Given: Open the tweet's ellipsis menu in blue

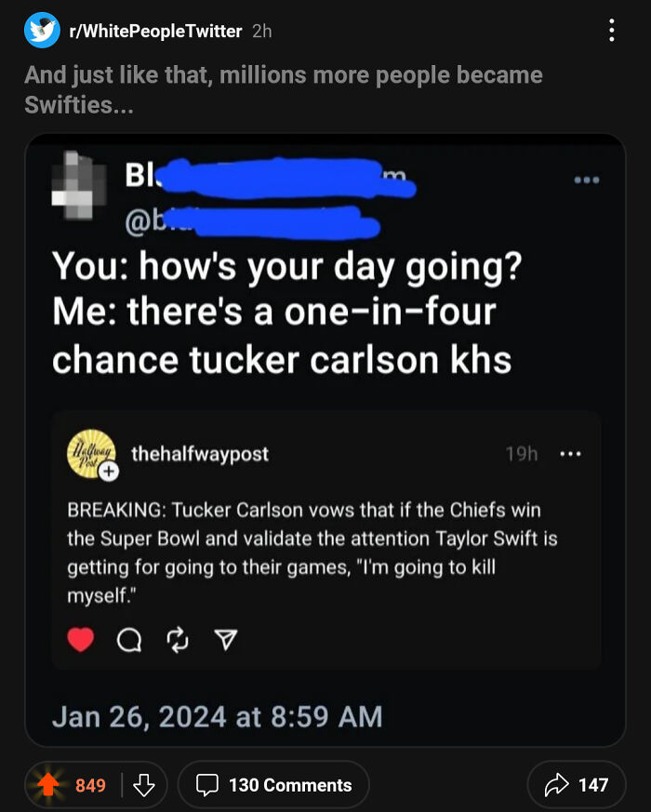Looking at the screenshot, I should coord(587,180).
